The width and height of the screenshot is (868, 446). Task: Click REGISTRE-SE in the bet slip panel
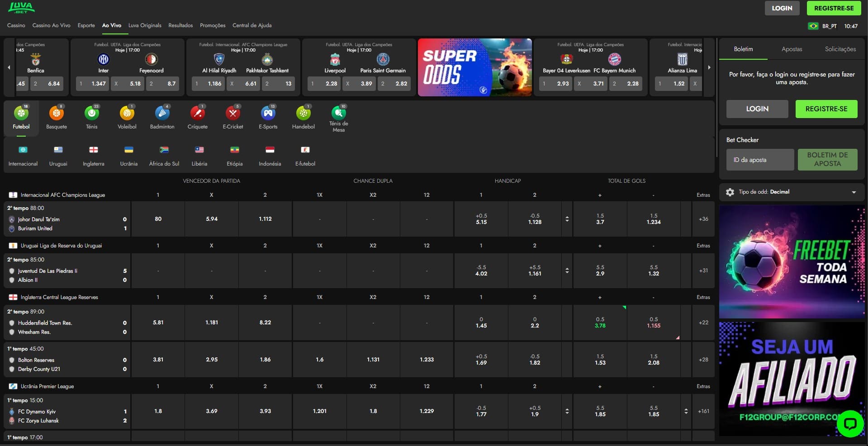click(x=826, y=109)
